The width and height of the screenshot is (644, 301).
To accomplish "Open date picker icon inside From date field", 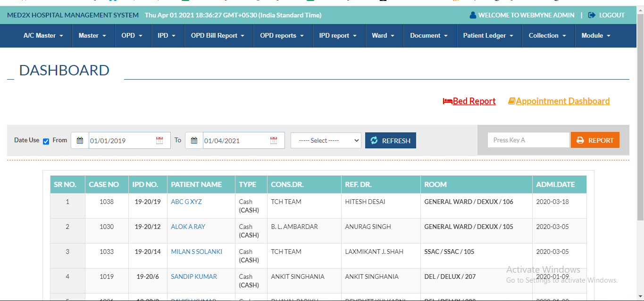I will pos(159,140).
